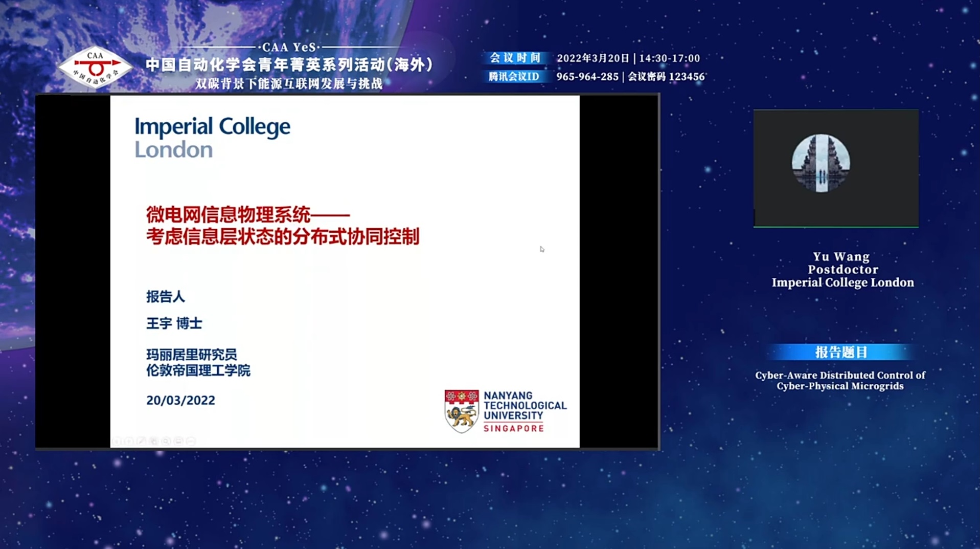Click the meeting ID number 965-964-285
This screenshot has width=980, height=549.
coord(587,77)
